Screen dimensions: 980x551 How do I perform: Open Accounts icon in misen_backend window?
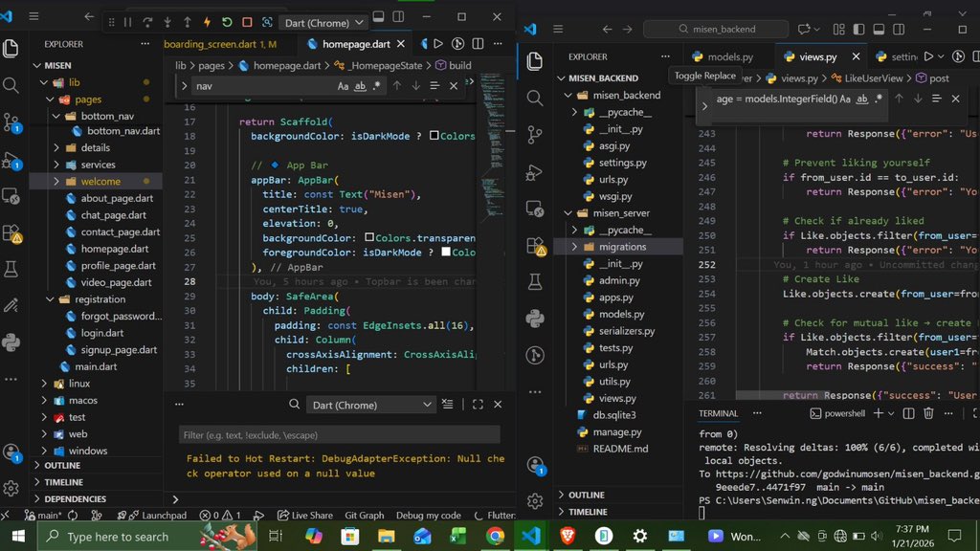tap(536, 466)
